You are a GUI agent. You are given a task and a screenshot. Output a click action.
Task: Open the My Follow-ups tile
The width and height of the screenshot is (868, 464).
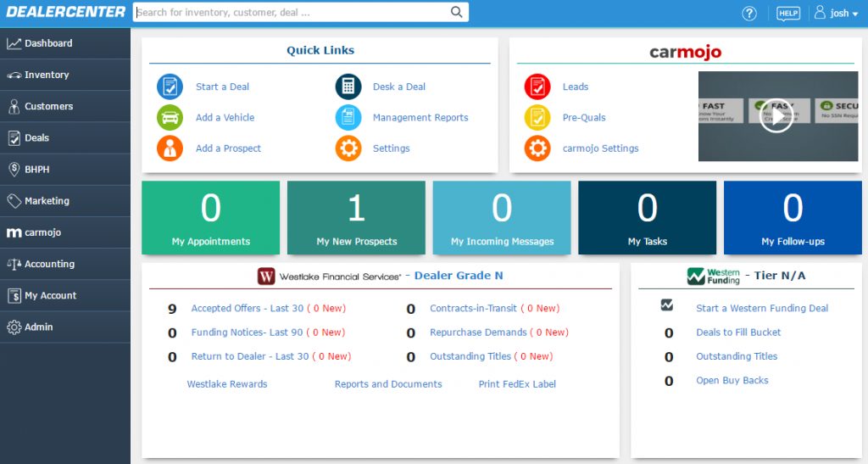click(x=793, y=218)
